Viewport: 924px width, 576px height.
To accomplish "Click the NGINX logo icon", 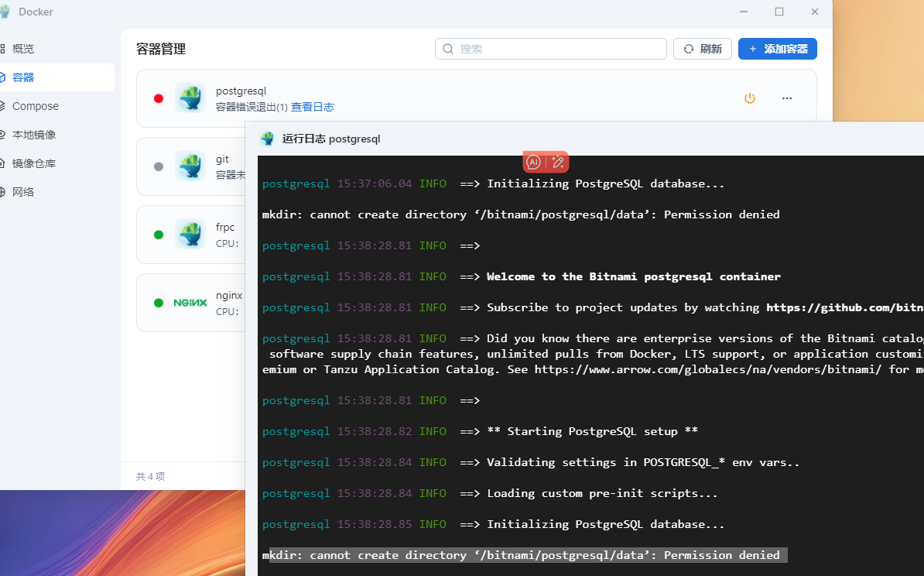I will pos(190,303).
